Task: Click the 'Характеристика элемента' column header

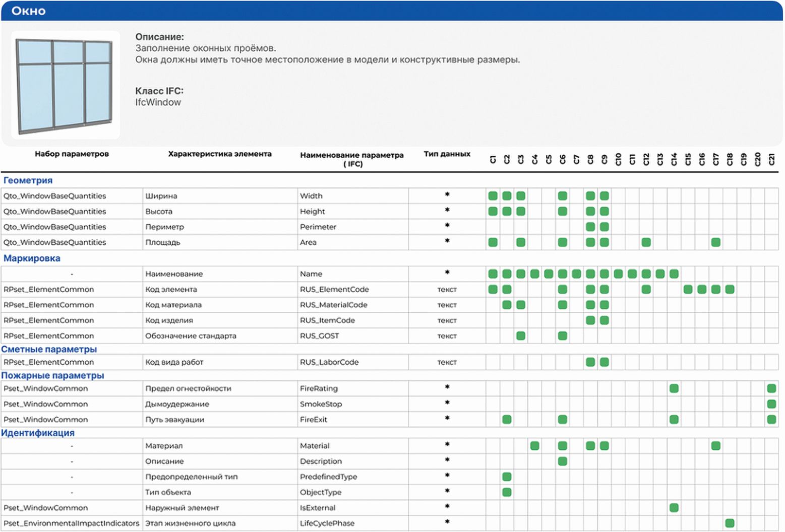Action: (220, 154)
